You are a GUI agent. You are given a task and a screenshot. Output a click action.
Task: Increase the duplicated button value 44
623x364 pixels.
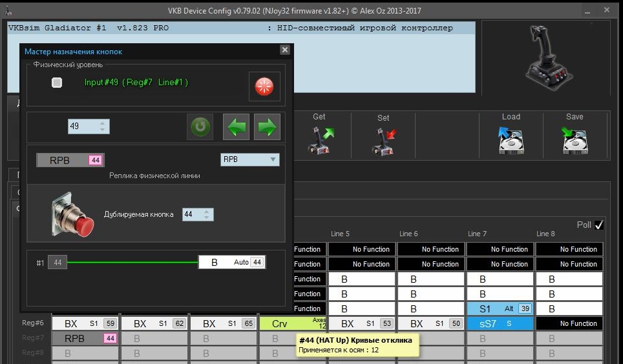point(207,212)
